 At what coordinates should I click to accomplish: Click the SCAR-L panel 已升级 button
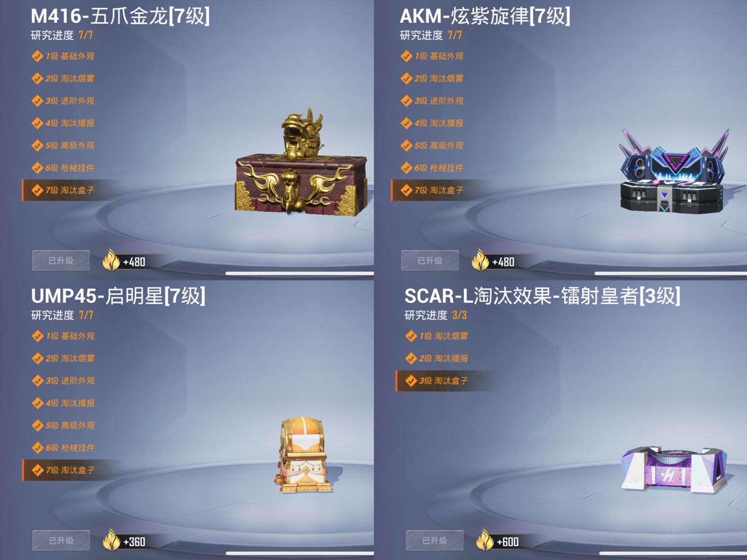coord(435,540)
